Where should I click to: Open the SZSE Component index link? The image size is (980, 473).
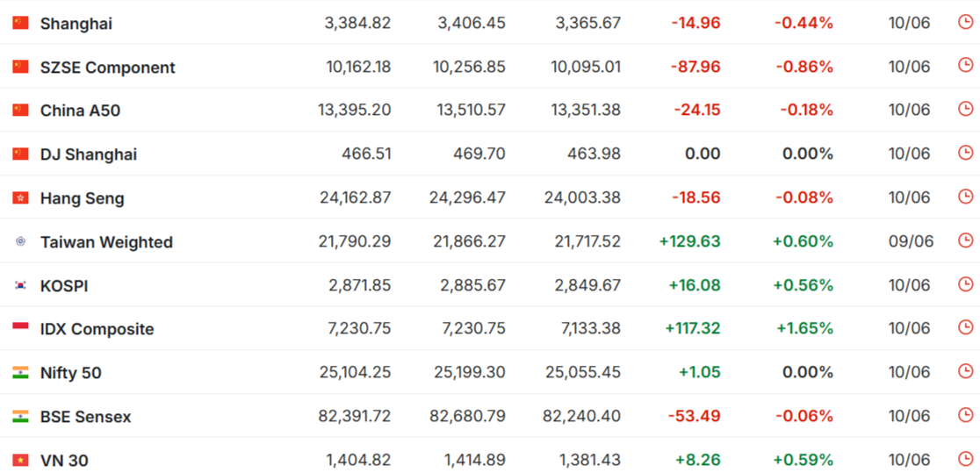coord(107,68)
